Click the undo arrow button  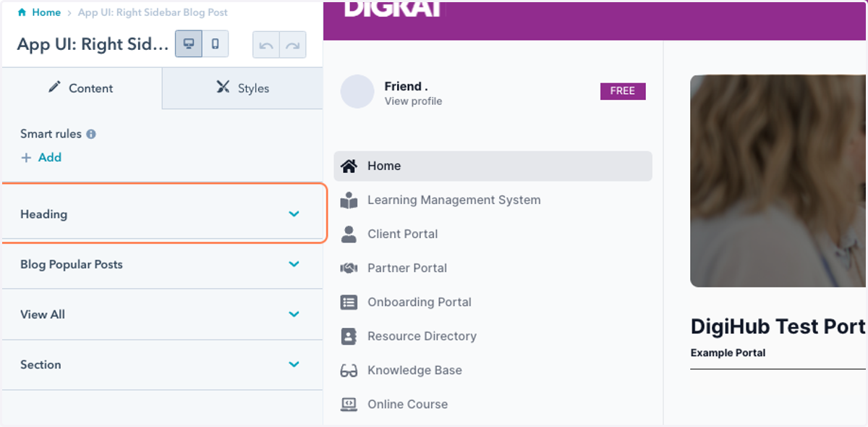(x=265, y=45)
